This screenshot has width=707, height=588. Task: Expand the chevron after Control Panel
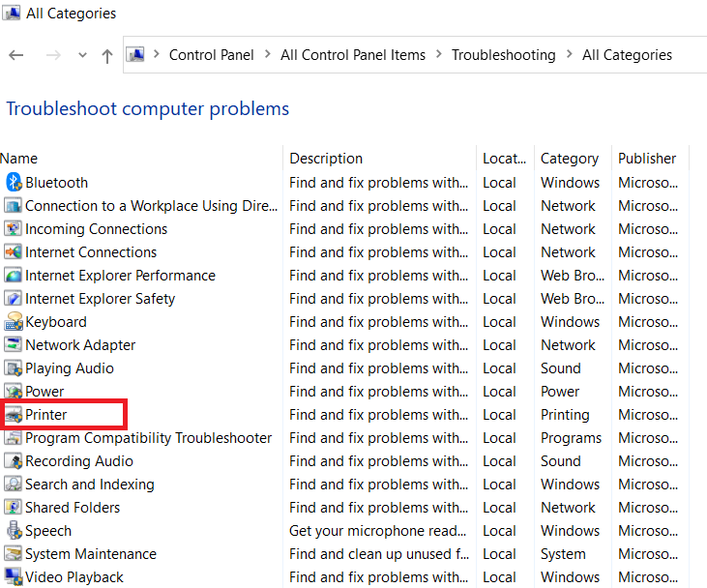tap(268, 54)
